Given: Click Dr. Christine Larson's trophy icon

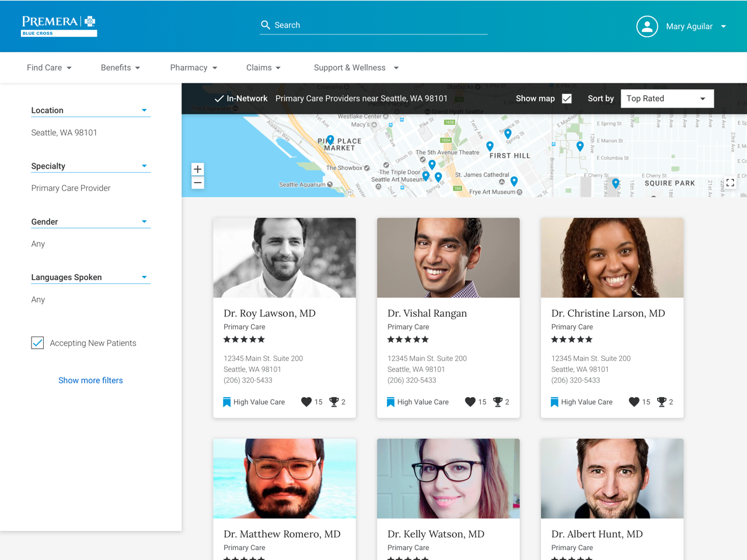Looking at the screenshot, I should coord(662,401).
